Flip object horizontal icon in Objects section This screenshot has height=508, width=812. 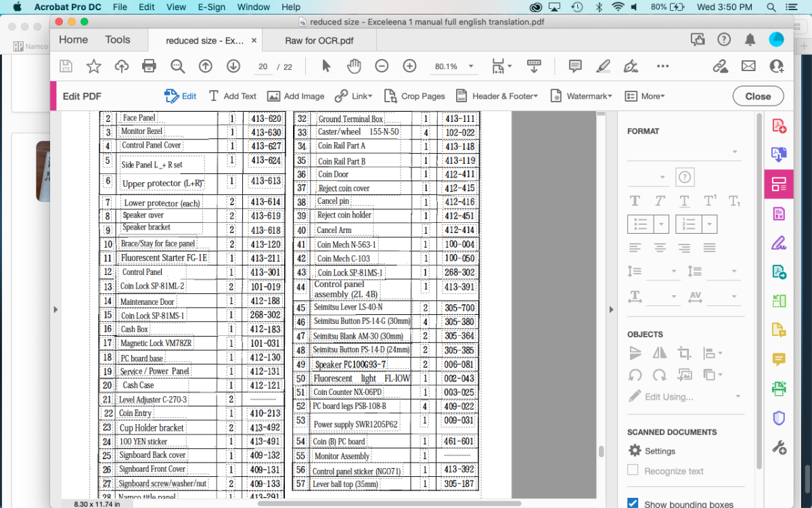pyautogui.click(x=660, y=353)
